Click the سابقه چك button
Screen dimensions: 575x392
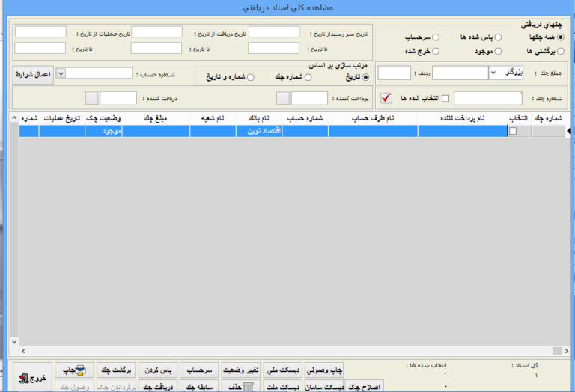tap(199, 386)
